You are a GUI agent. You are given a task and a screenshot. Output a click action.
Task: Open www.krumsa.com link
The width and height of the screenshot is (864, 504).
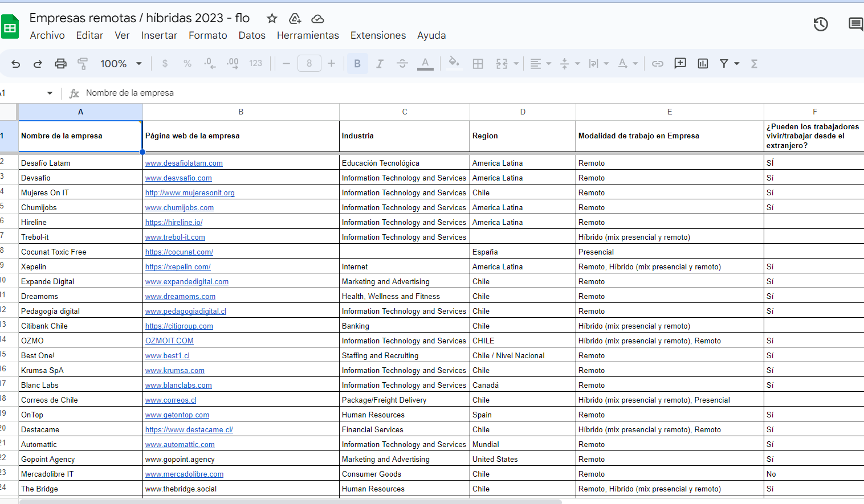[x=175, y=370]
